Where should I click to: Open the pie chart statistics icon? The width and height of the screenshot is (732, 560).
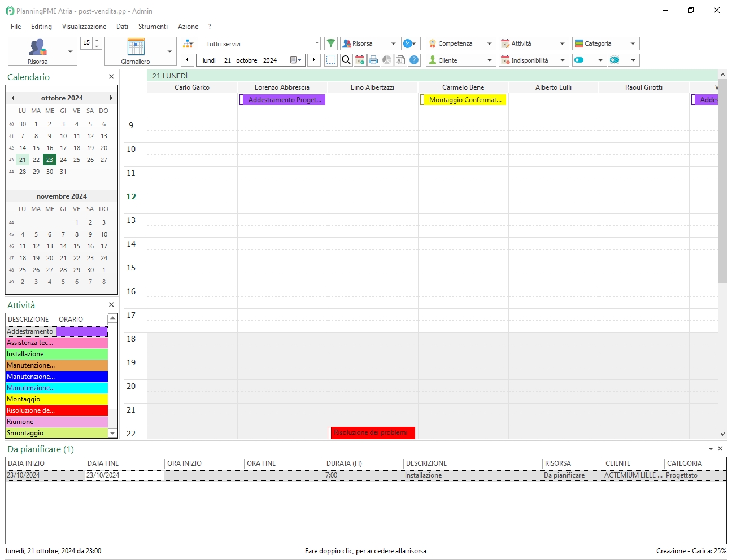[x=387, y=60]
